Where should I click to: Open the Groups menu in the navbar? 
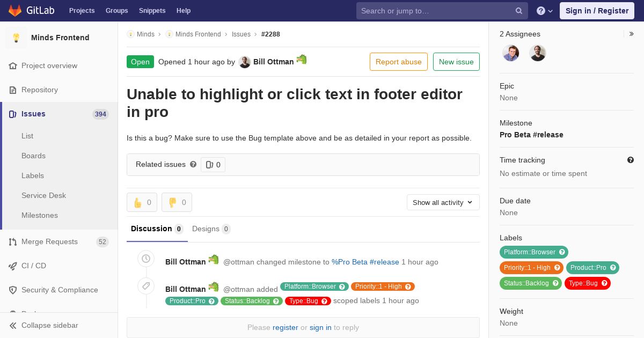point(116,11)
